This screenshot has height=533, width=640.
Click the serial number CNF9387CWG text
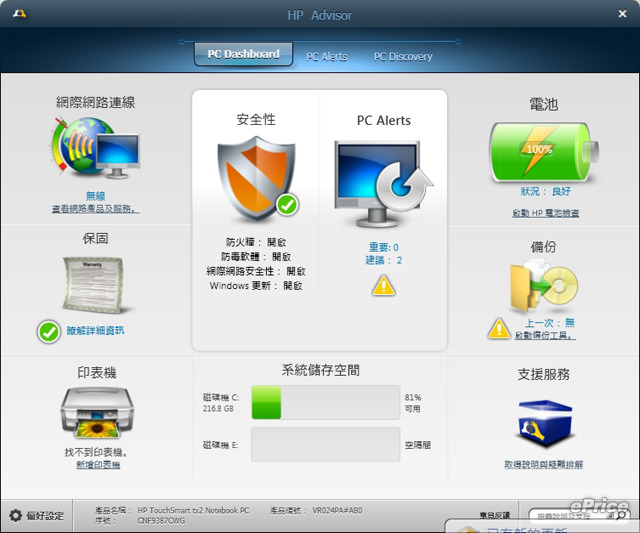pyautogui.click(x=161, y=521)
